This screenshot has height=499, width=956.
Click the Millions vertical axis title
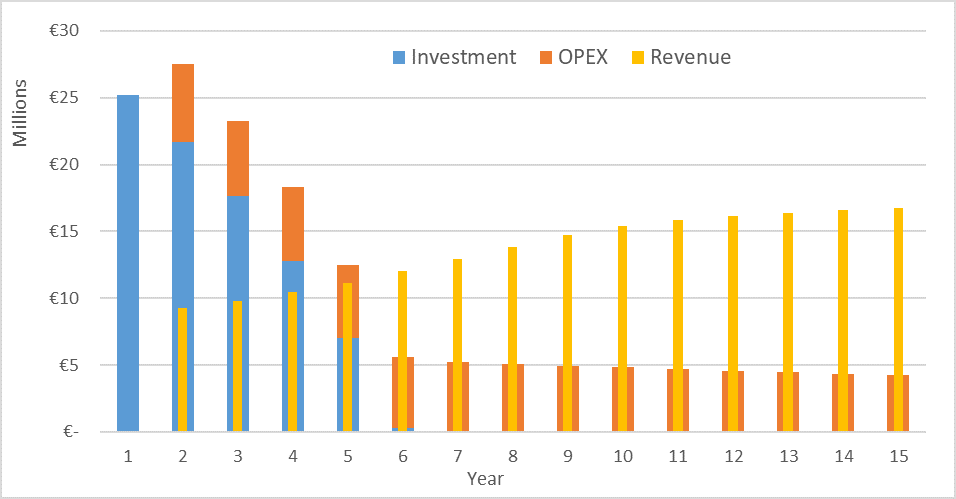[21, 116]
